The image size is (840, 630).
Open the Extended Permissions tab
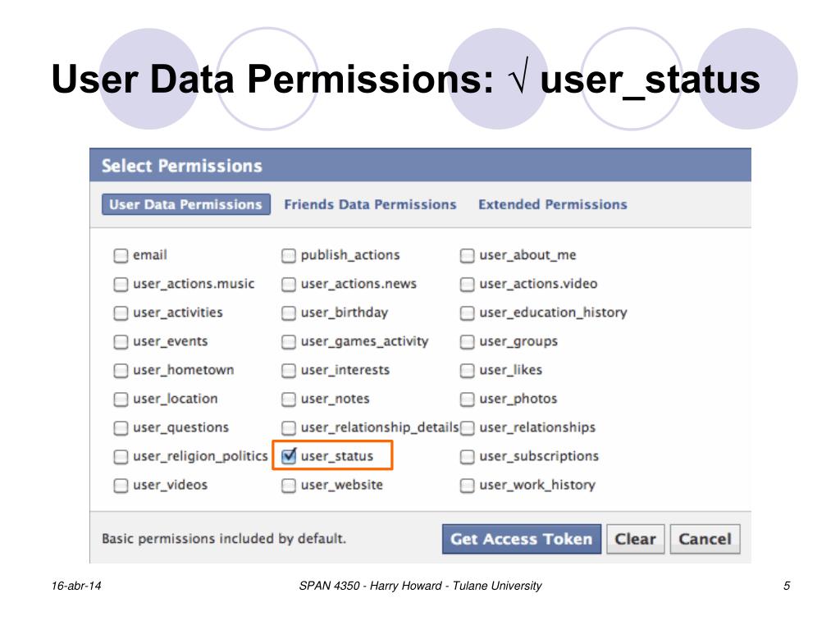click(552, 204)
